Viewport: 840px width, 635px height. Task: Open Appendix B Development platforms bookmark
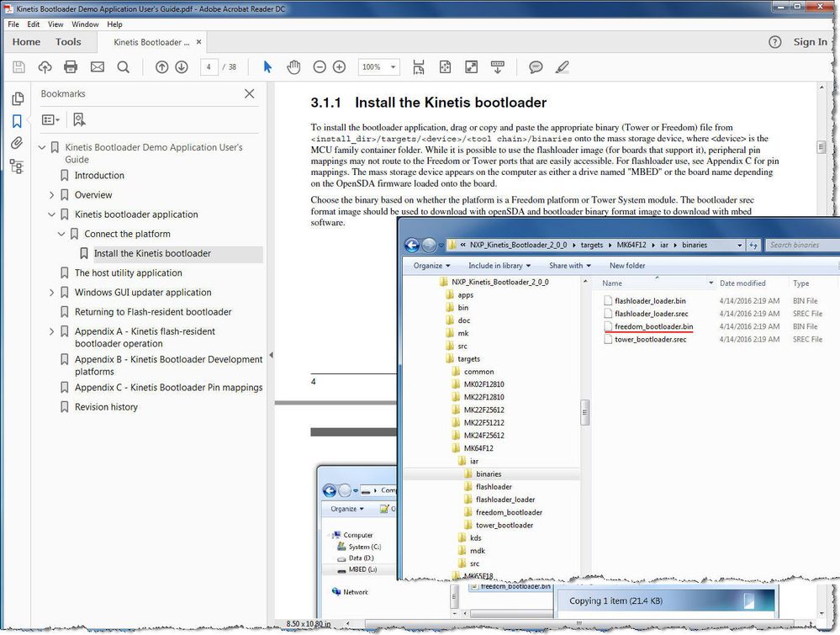point(169,366)
